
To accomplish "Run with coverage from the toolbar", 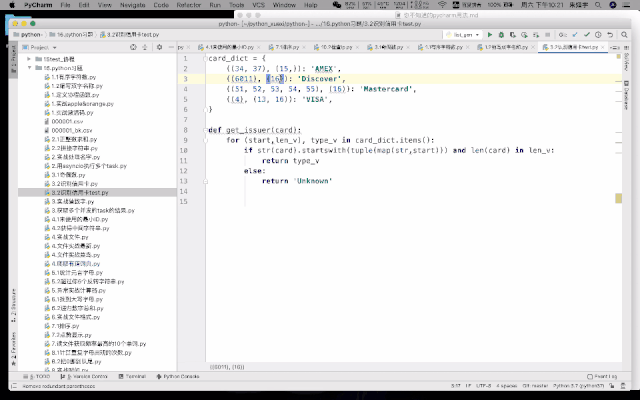I will pos(513,35).
